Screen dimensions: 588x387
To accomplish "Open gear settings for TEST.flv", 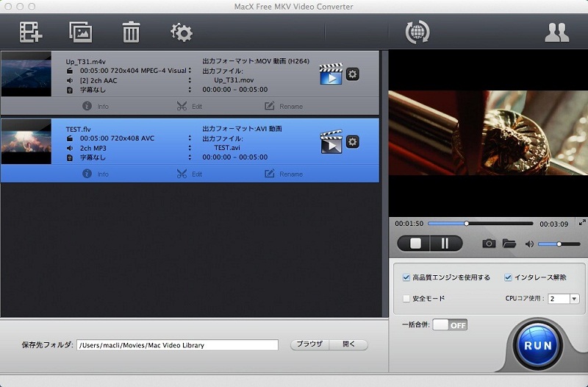I will tap(352, 141).
